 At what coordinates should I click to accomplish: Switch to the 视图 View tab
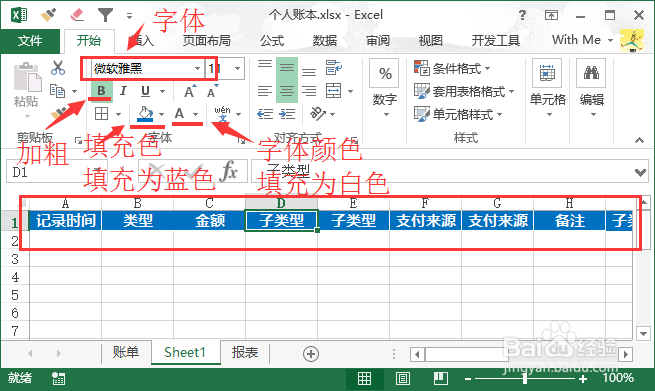(x=431, y=41)
